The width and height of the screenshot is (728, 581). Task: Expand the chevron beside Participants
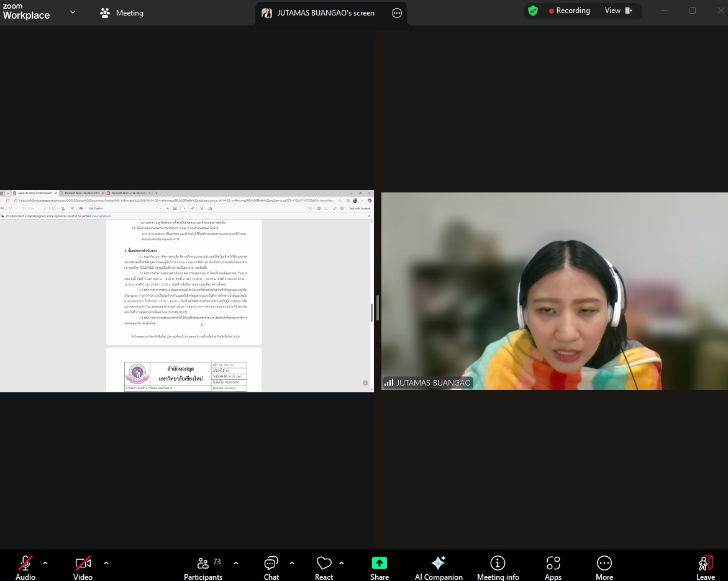(x=236, y=563)
